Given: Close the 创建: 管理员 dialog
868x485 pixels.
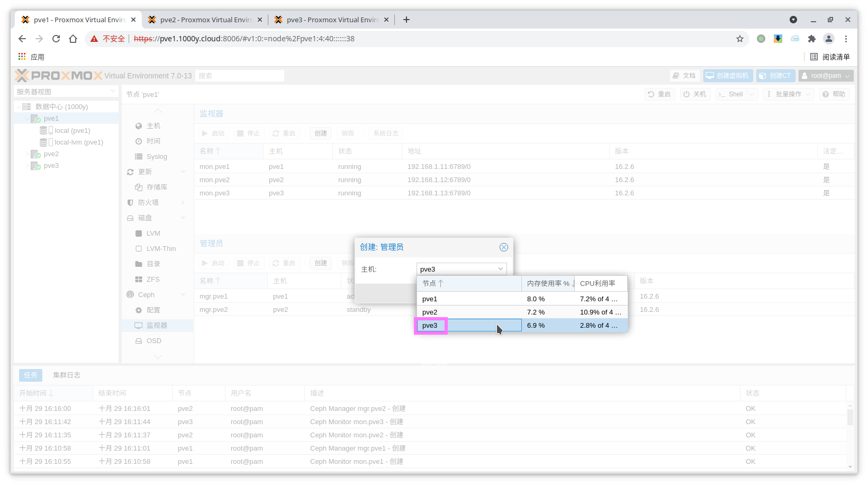Looking at the screenshot, I should tap(503, 247).
